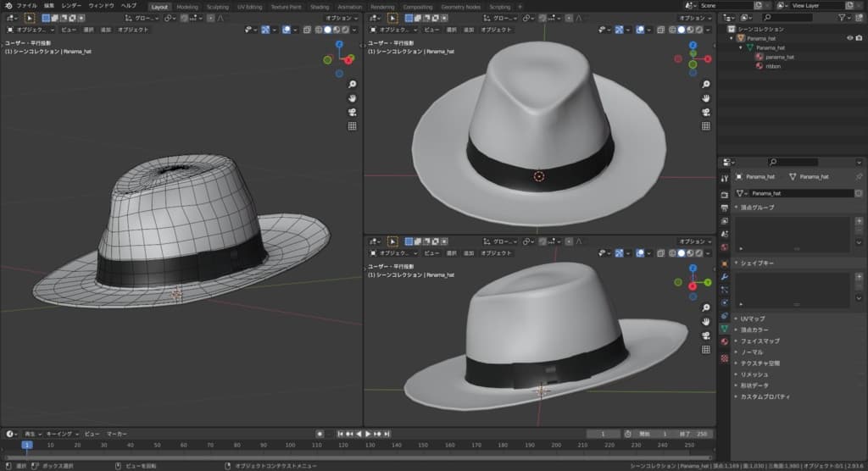Expand the UVマップ panel
Viewport: 868px width, 471px height.
[753, 319]
